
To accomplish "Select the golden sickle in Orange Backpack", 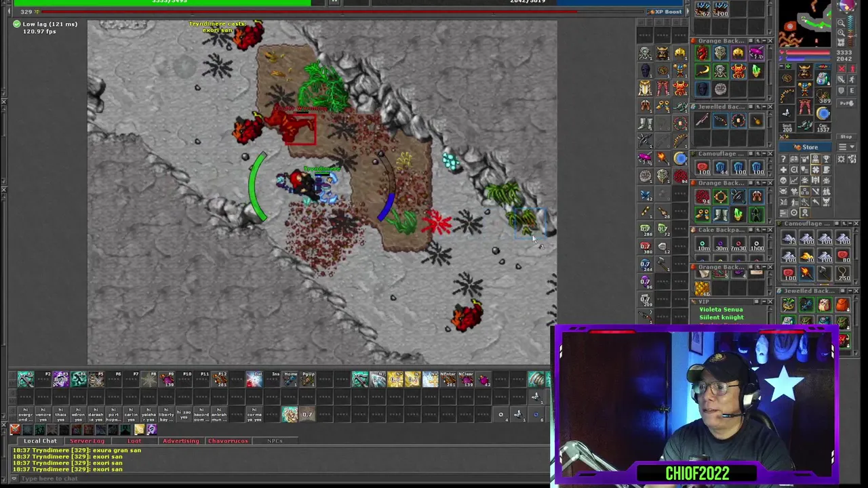I will click(703, 71).
